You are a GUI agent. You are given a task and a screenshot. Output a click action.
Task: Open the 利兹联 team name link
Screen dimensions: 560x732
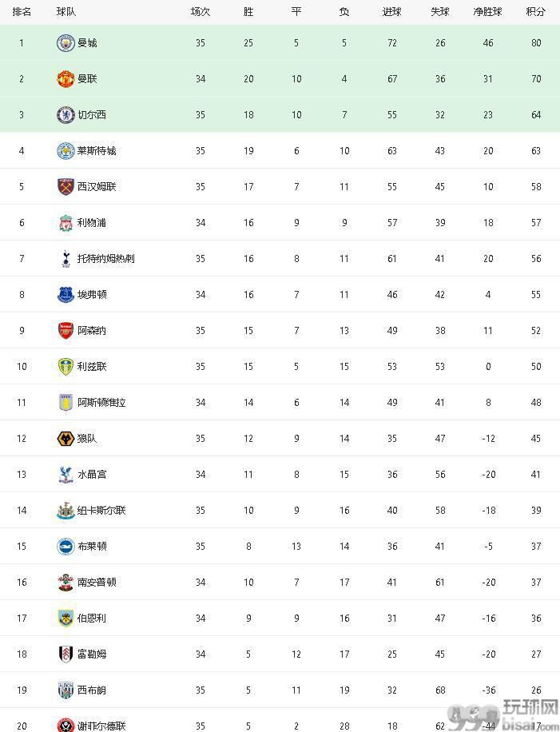(x=92, y=367)
